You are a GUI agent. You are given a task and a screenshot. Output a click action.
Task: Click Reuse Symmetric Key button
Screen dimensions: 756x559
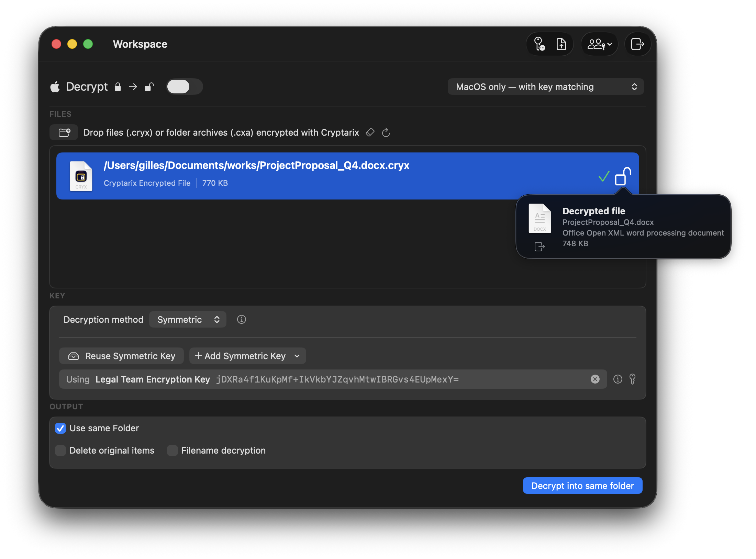point(121,356)
